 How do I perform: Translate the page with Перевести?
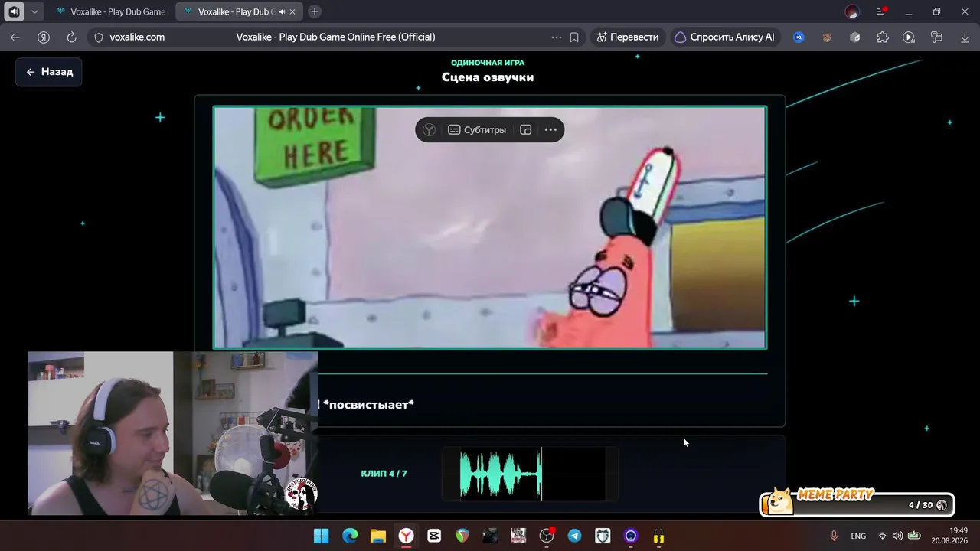[x=628, y=37]
